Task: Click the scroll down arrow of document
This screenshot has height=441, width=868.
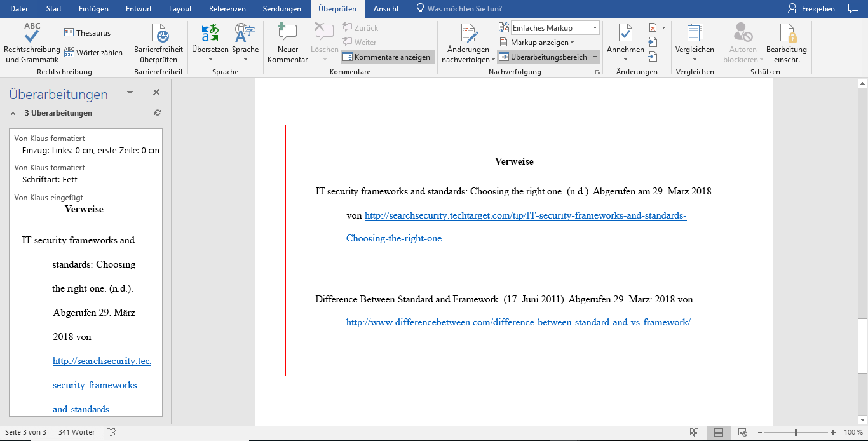Action: point(862,419)
